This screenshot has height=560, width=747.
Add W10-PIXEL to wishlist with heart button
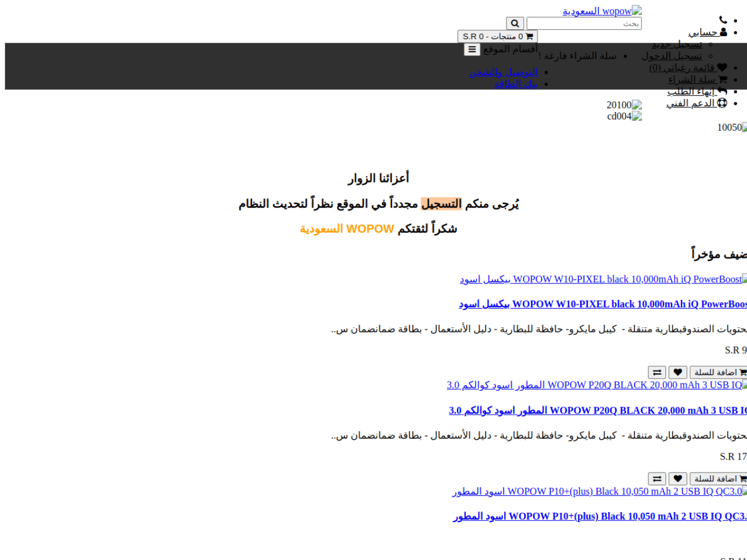678,372
